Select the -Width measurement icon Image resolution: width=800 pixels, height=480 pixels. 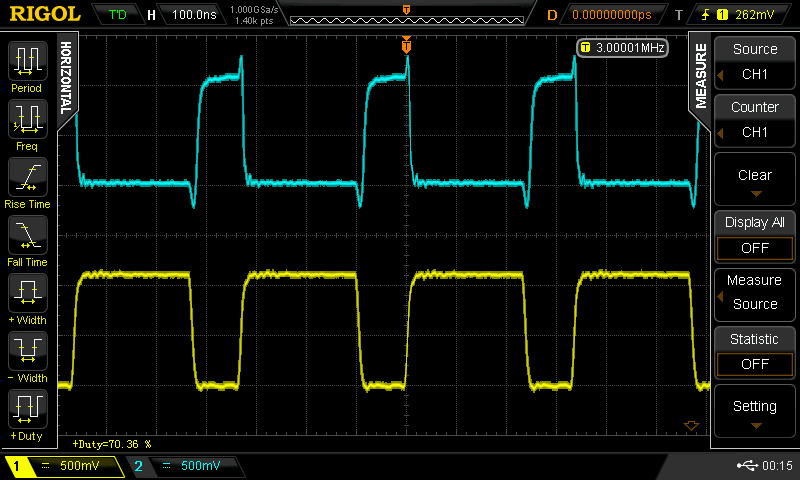tap(28, 351)
